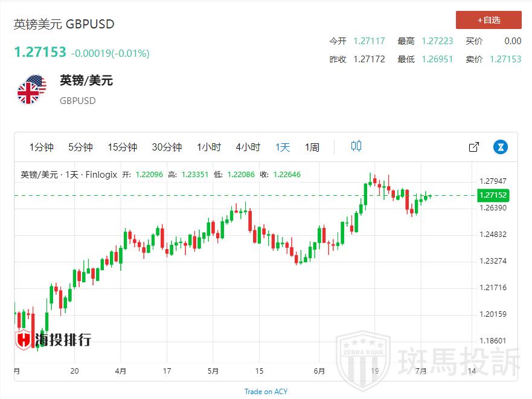Screen dimensions: 532x399
Task: Click price axis label 1.23274
Action: pos(493,261)
